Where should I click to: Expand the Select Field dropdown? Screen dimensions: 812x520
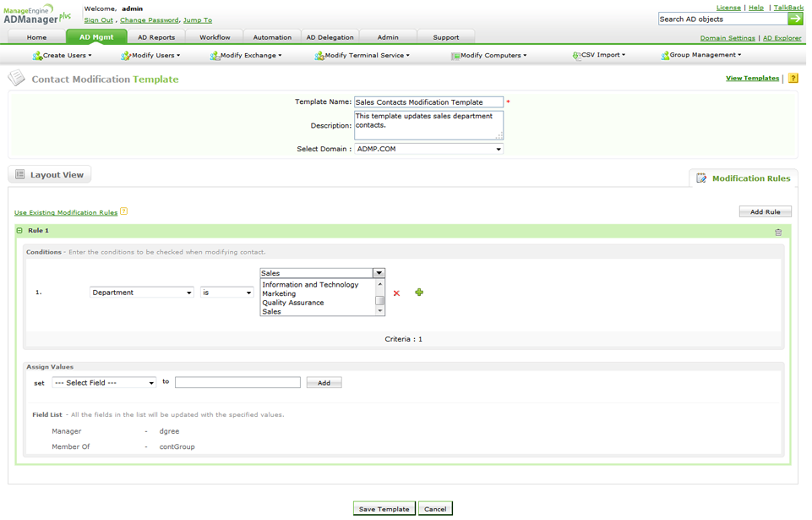tap(104, 383)
